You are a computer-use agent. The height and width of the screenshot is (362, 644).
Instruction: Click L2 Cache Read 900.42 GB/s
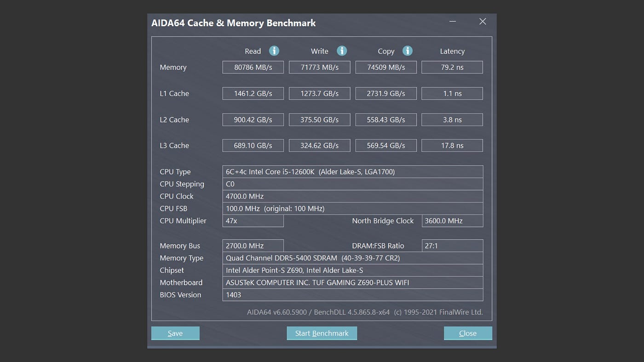(x=253, y=119)
